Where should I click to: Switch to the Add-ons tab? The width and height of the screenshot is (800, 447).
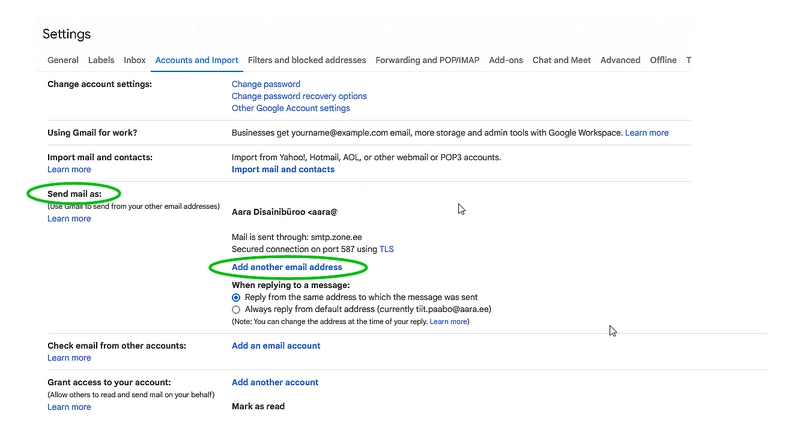point(506,60)
